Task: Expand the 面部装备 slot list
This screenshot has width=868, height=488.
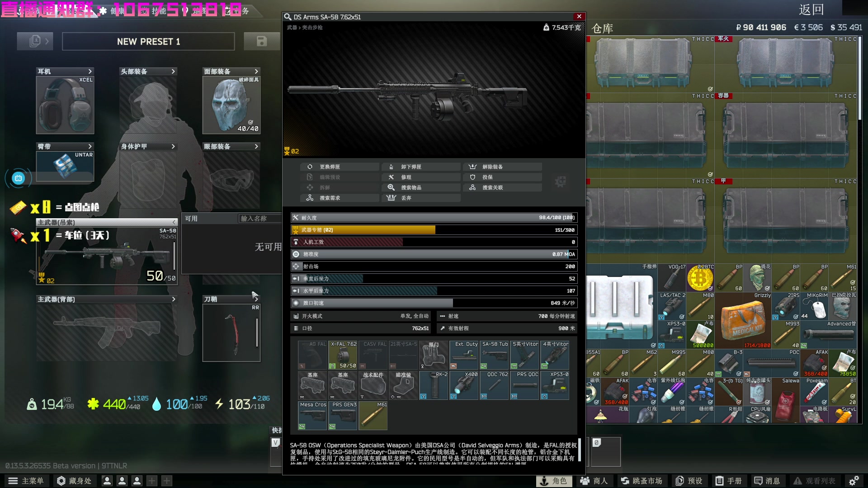Action: click(256, 71)
